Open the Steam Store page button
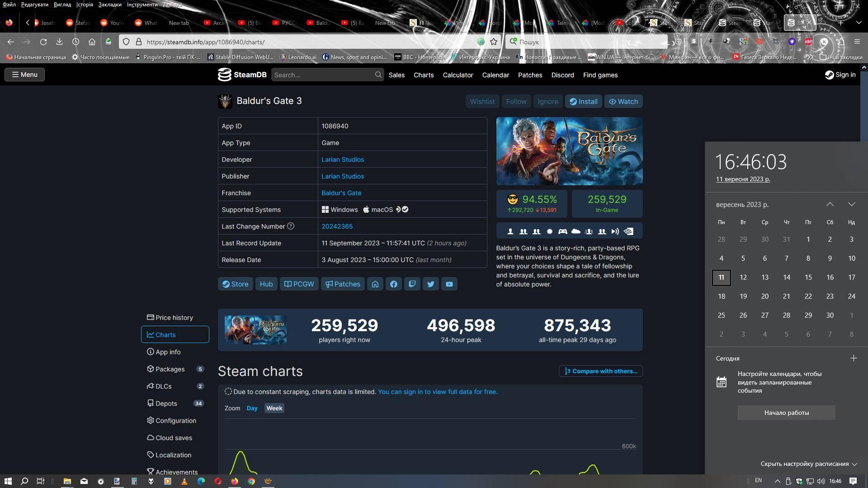The image size is (868, 488). click(235, 284)
